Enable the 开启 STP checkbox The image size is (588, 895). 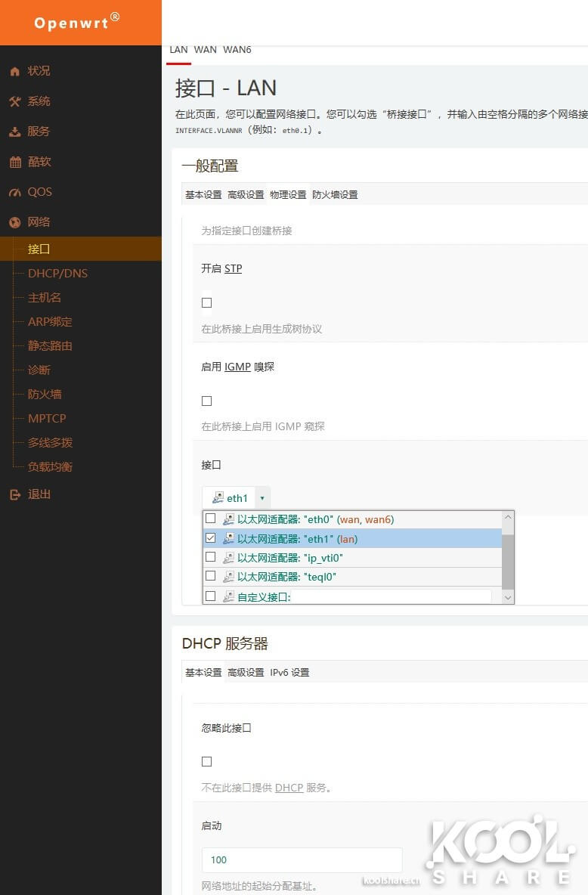click(206, 302)
